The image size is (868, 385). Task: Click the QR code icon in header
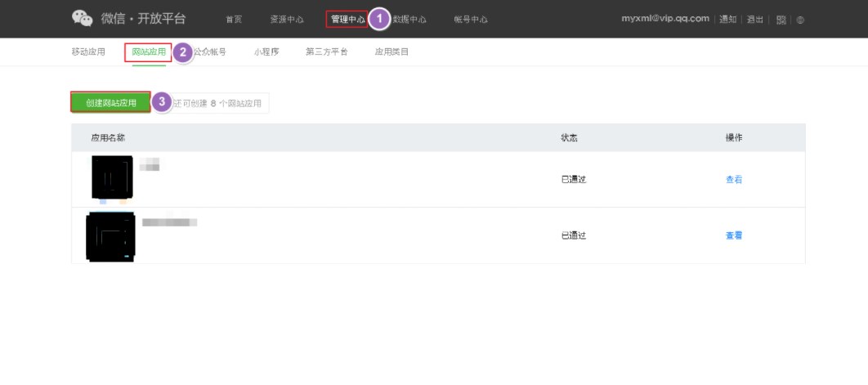(781, 20)
